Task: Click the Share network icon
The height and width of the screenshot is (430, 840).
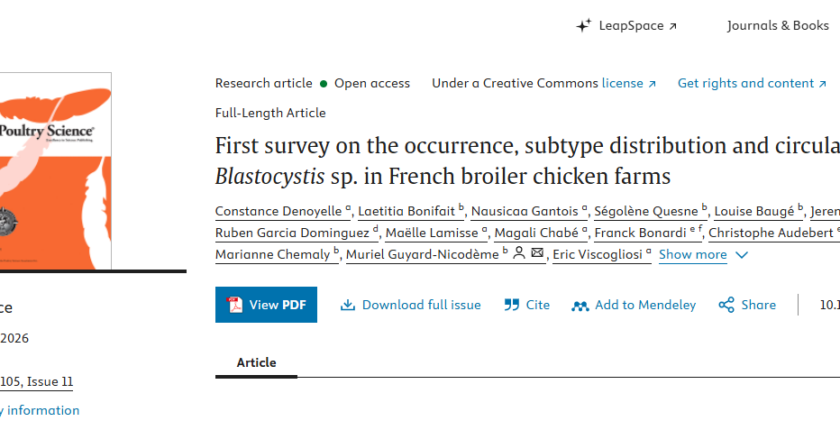Action: click(726, 305)
